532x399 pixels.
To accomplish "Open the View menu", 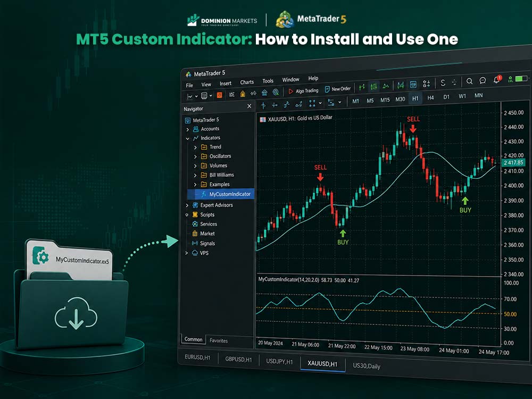I will [x=206, y=84].
